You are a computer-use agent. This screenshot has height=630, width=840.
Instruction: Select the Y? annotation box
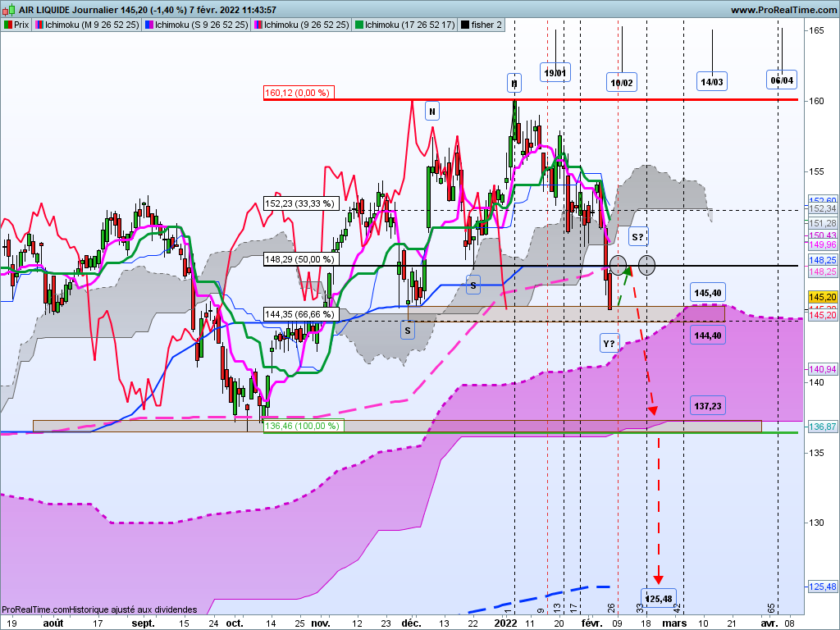(x=609, y=344)
